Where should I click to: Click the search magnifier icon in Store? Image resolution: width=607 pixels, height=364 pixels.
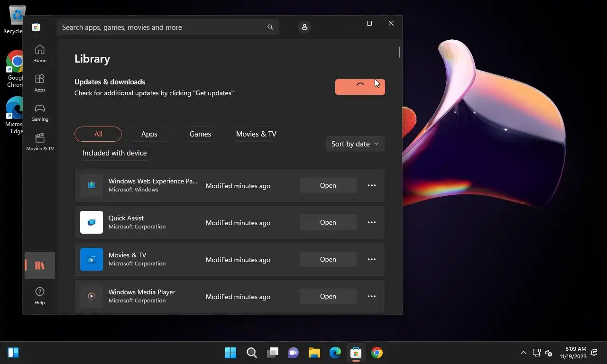point(270,27)
